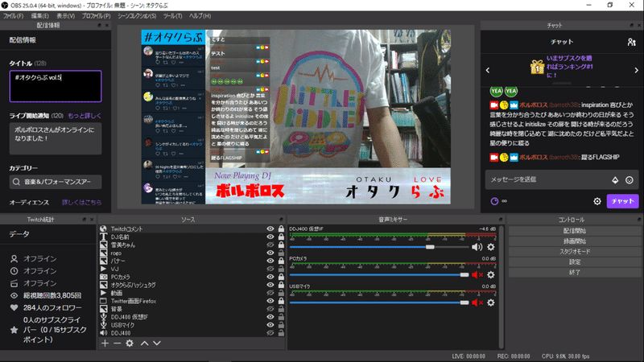Open chat settings gear icon
This screenshot has width=644, height=362.
[597, 201]
